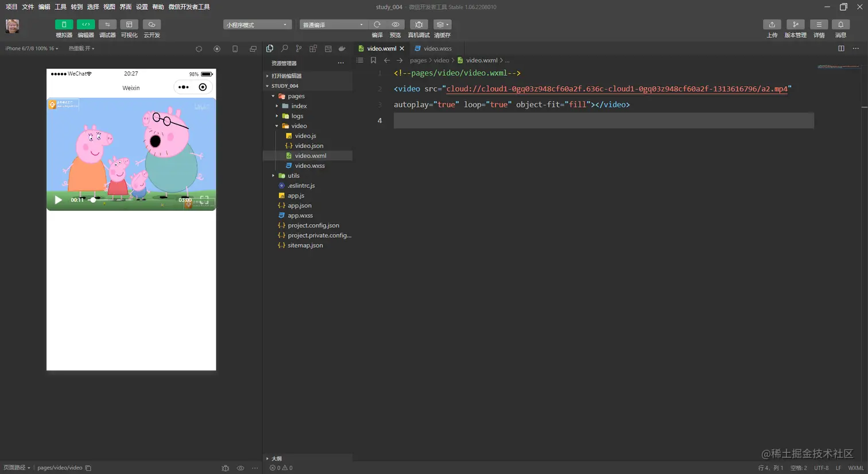This screenshot has height=474, width=868.
Task: Close the video.wxml editor tab
Action: point(402,49)
